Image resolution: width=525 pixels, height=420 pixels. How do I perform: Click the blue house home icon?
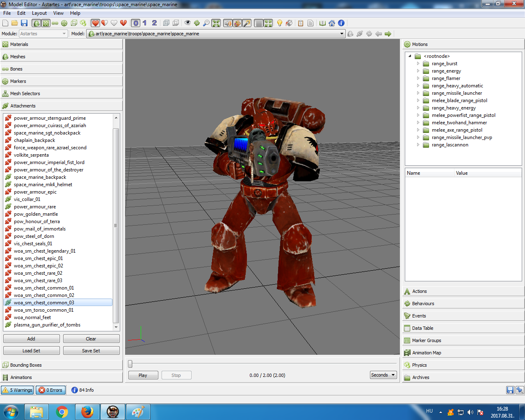(x=332, y=23)
